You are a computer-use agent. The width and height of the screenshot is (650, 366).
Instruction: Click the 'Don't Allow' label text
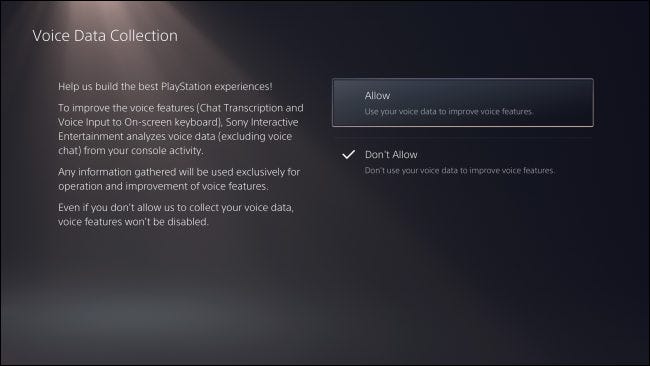coord(391,155)
